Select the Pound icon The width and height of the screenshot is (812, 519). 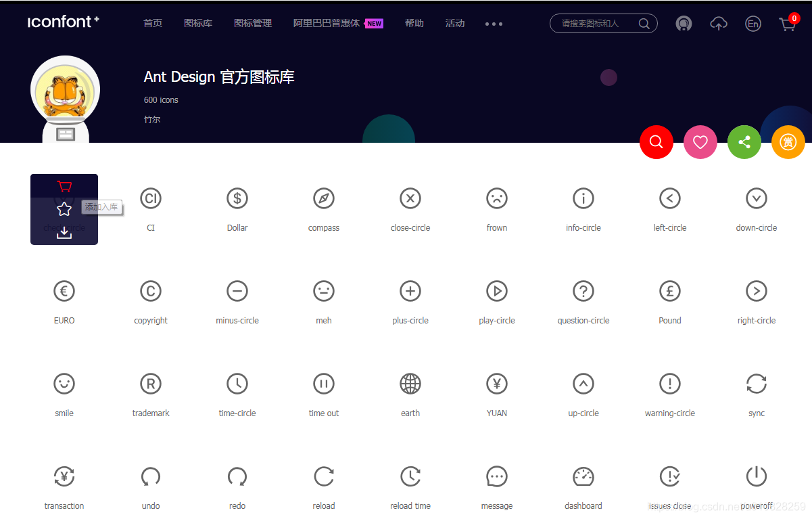coord(670,291)
